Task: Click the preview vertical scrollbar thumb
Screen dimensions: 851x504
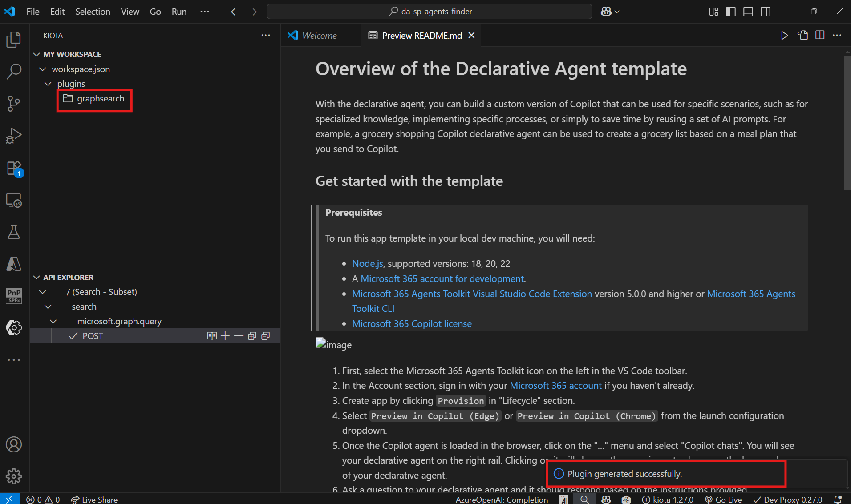Action: pos(847,122)
